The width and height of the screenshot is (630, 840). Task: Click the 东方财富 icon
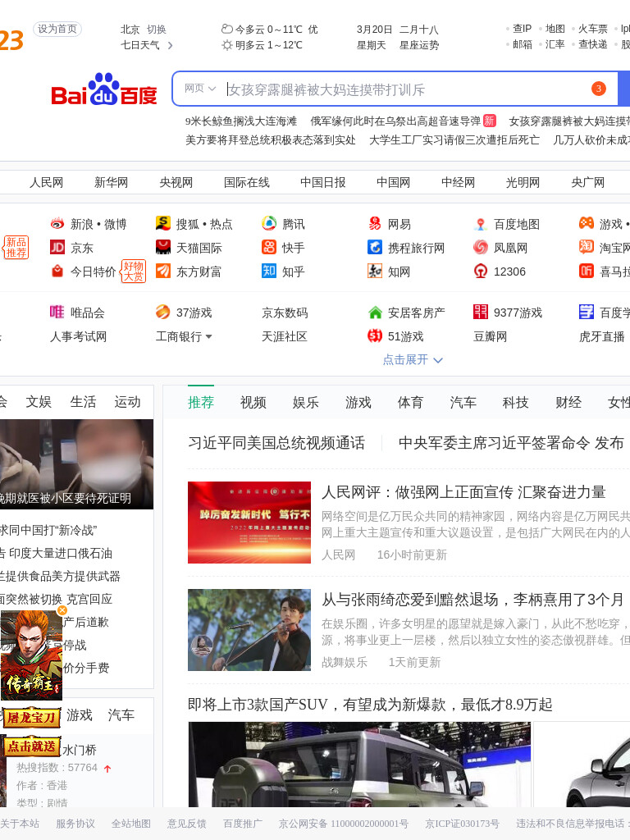click(x=163, y=271)
